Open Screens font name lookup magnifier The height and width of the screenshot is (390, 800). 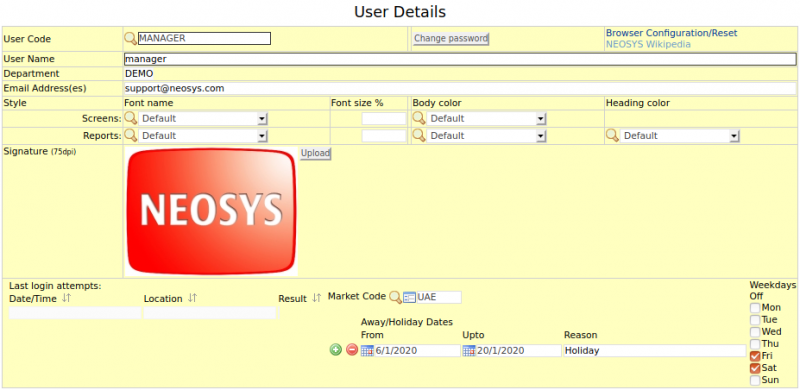click(131, 118)
